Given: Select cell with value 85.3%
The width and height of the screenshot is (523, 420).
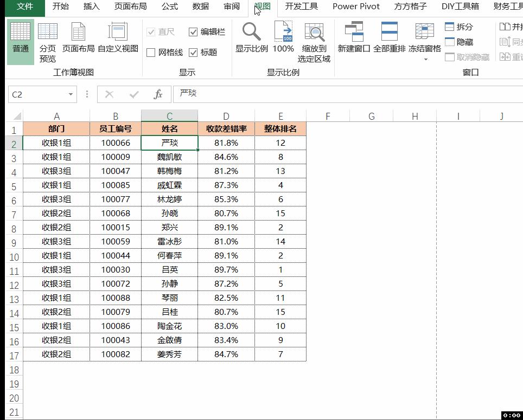Looking at the screenshot, I should pos(226,199).
